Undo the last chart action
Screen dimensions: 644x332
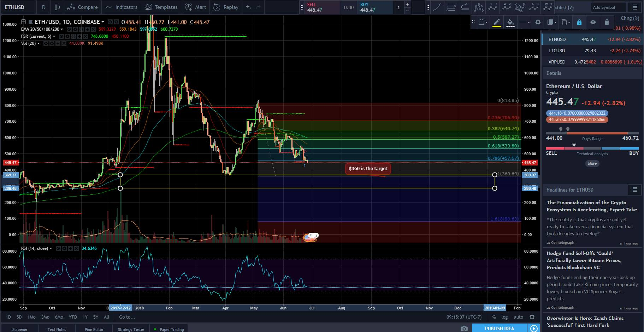click(x=248, y=7)
